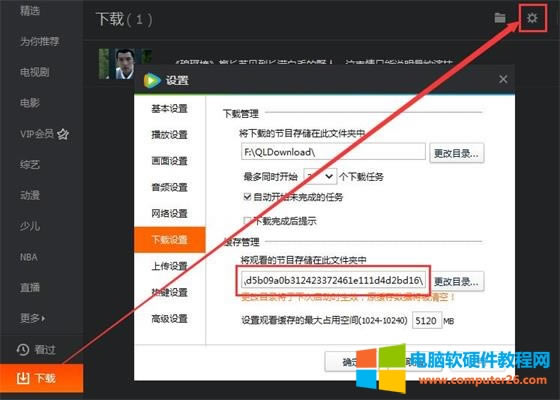Click the VIP会员 crown icon
Viewport: 560px width, 400px height.
(63, 134)
